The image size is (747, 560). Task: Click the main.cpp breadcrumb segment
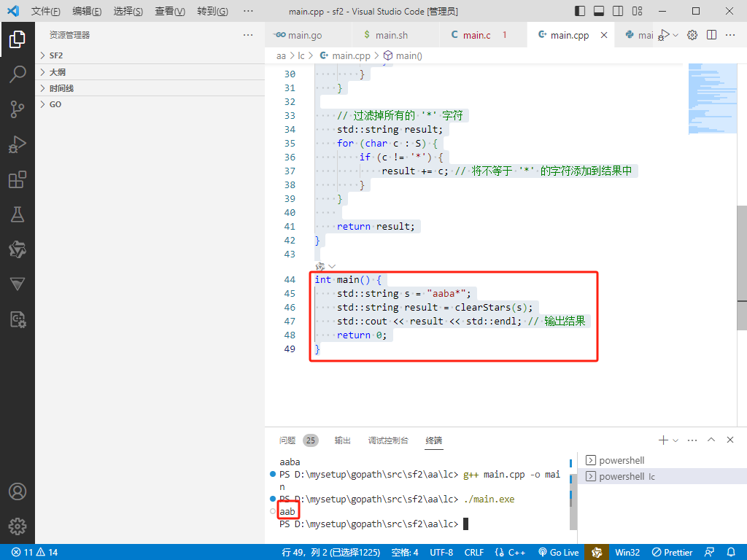345,55
